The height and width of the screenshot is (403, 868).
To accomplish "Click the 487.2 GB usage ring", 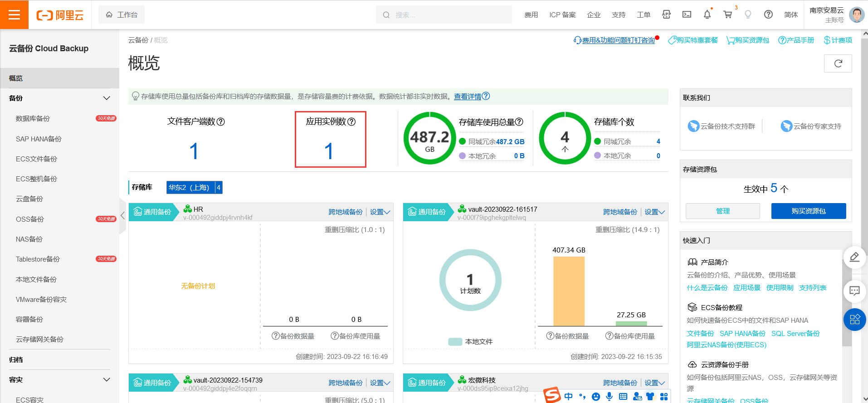I will [x=429, y=138].
